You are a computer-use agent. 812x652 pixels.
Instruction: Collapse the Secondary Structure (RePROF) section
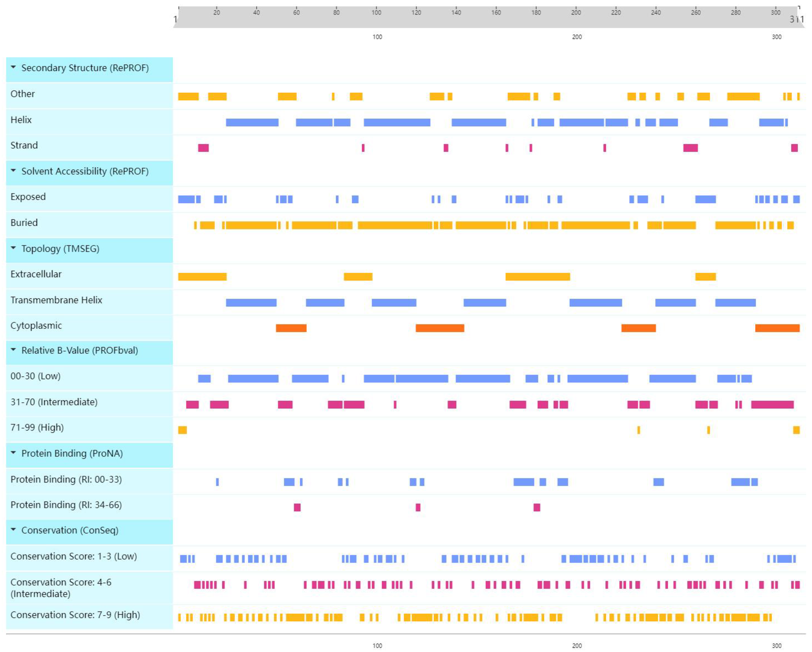[x=13, y=67]
